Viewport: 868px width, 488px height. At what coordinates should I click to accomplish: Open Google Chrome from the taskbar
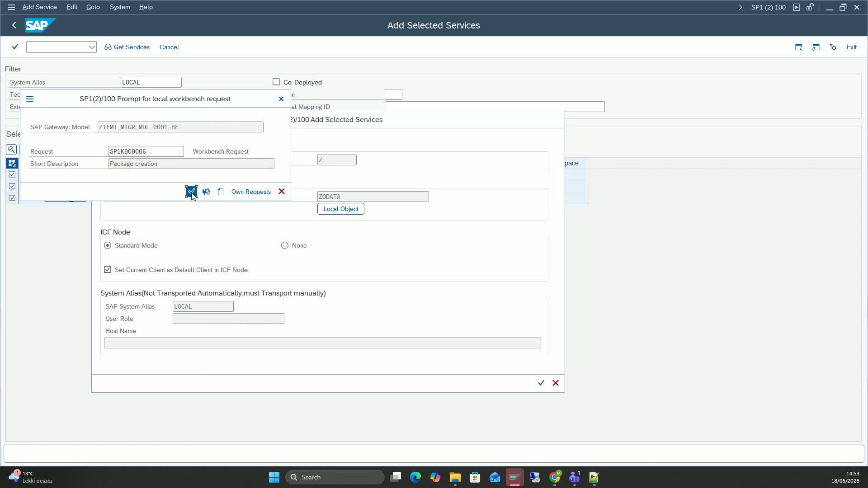click(x=555, y=477)
